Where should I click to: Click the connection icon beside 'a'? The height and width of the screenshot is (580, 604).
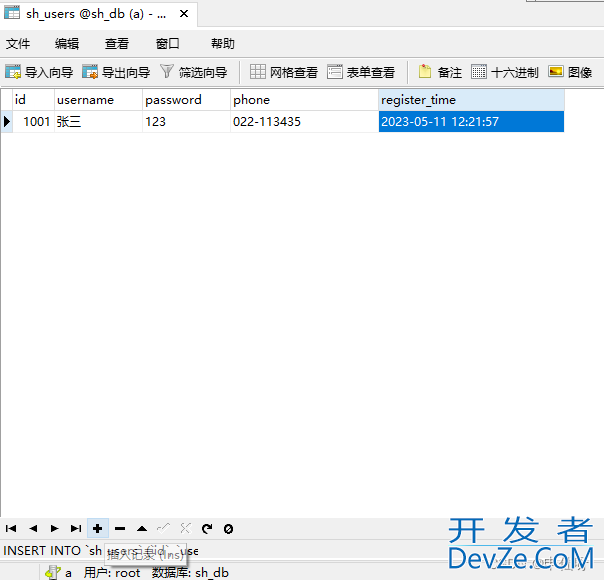(x=53, y=572)
